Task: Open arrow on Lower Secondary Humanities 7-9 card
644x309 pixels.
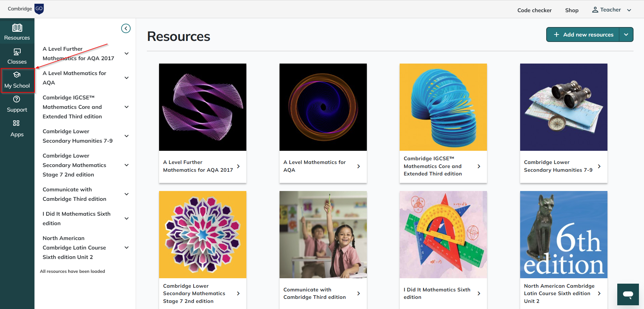Action: (x=599, y=166)
